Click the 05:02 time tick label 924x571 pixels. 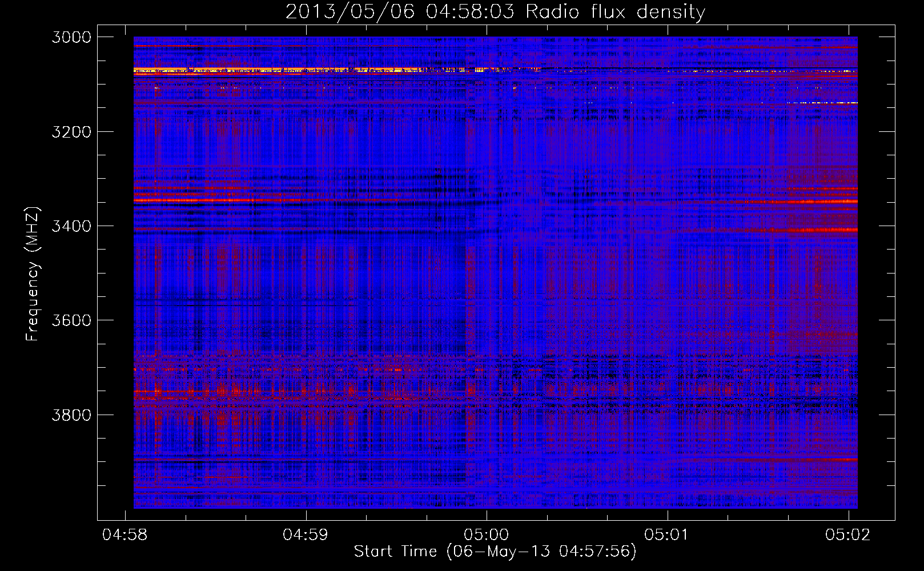[848, 534]
